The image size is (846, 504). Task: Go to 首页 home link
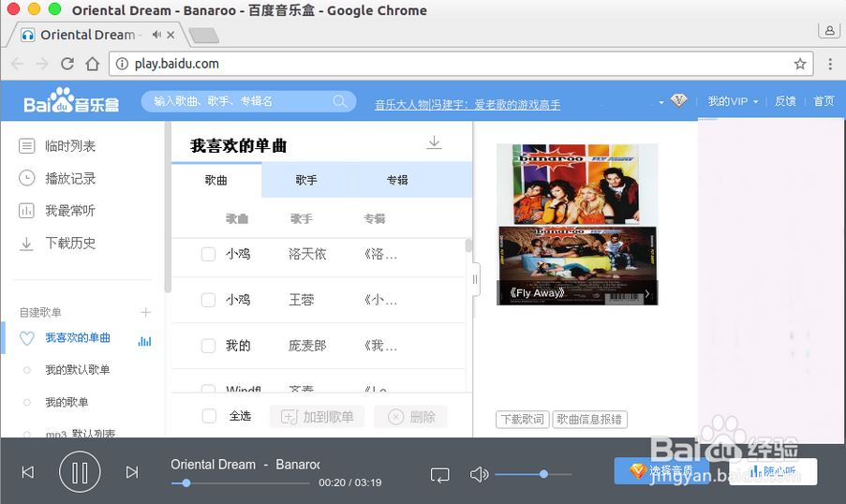824,101
